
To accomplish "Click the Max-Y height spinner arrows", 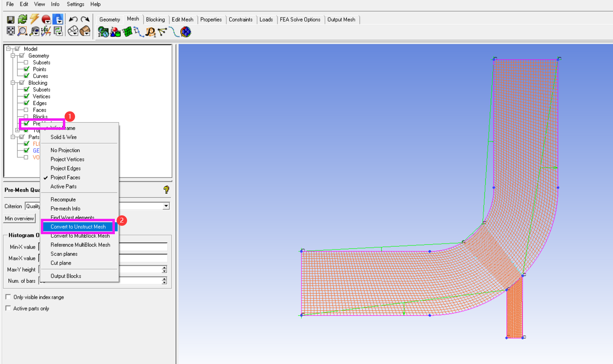I will pyautogui.click(x=164, y=269).
